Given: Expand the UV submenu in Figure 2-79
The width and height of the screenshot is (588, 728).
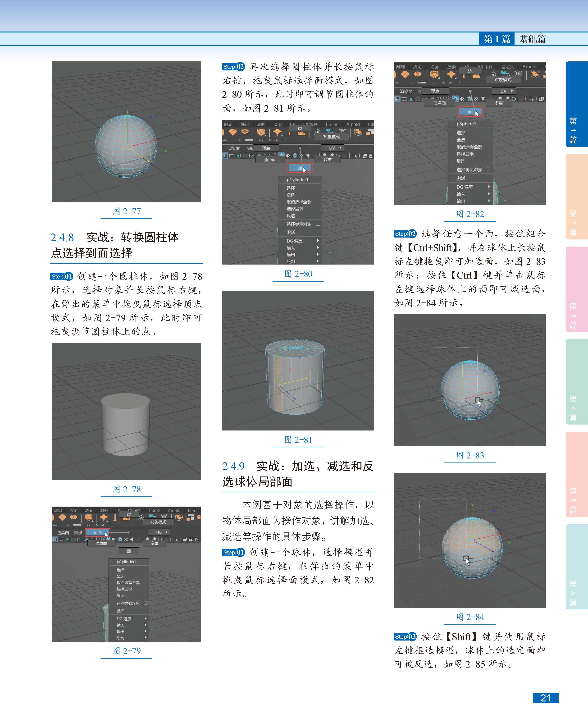Looking at the screenshot, I should [159, 532].
